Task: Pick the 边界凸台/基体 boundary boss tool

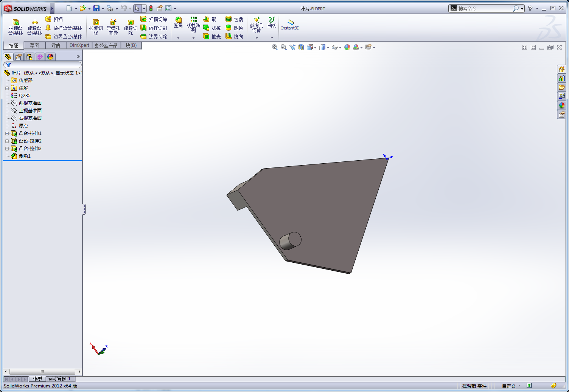Action: pos(64,37)
